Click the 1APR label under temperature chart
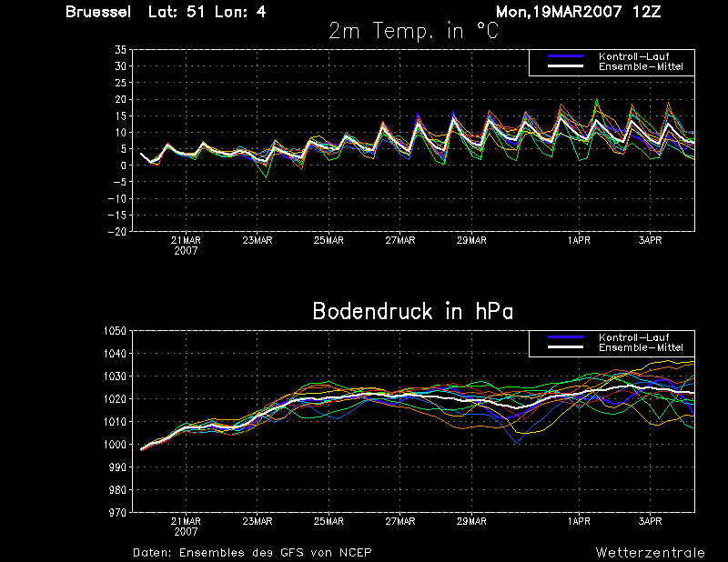 coord(579,240)
